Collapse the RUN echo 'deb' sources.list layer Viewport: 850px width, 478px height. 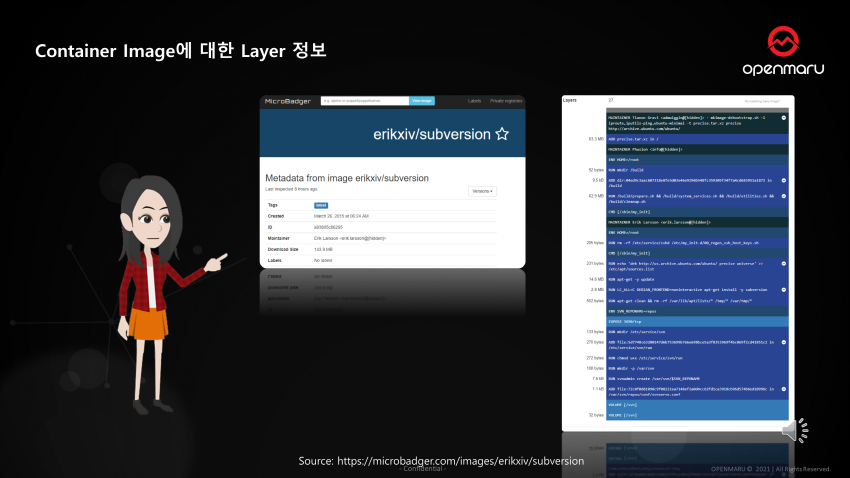(x=784, y=263)
